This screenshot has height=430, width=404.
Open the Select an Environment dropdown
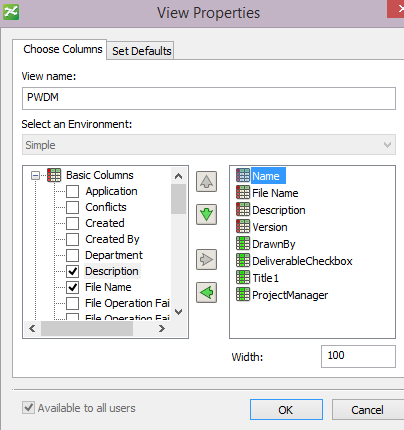209,145
